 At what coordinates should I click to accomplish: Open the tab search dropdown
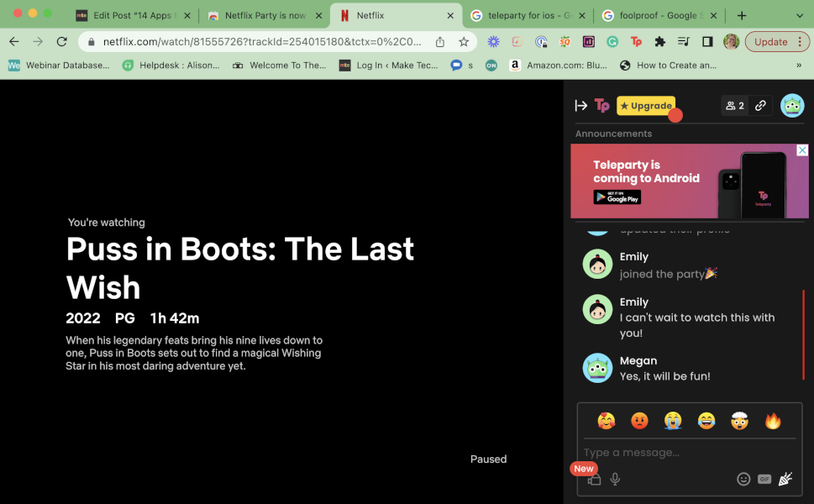click(797, 14)
